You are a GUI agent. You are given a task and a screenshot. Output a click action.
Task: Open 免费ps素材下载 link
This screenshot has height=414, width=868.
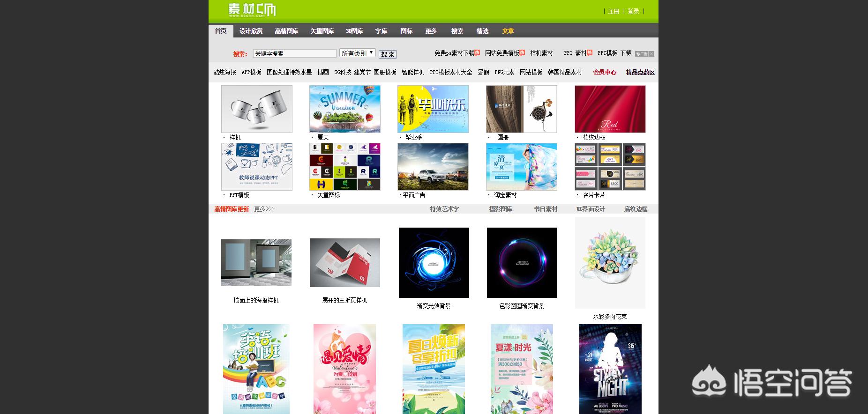coord(454,53)
